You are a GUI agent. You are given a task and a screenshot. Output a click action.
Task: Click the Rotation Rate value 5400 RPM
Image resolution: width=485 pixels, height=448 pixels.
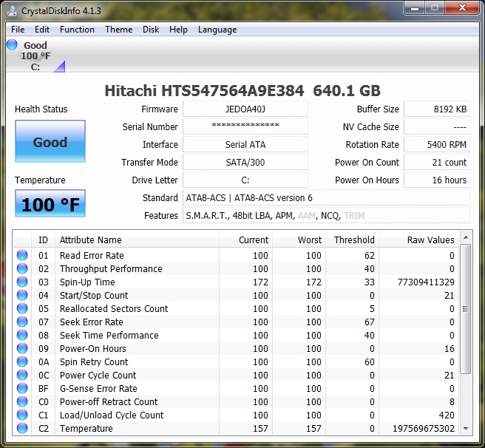coord(437,144)
